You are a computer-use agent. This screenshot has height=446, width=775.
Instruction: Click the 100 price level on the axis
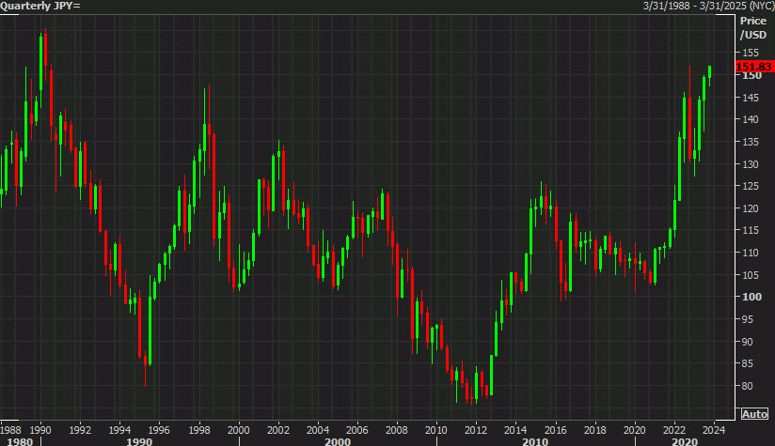click(750, 297)
